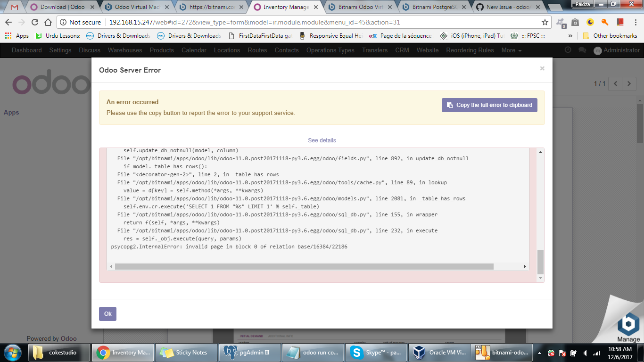Go to previous record with pager arrow
The height and width of the screenshot is (362, 644).
pyautogui.click(x=615, y=83)
